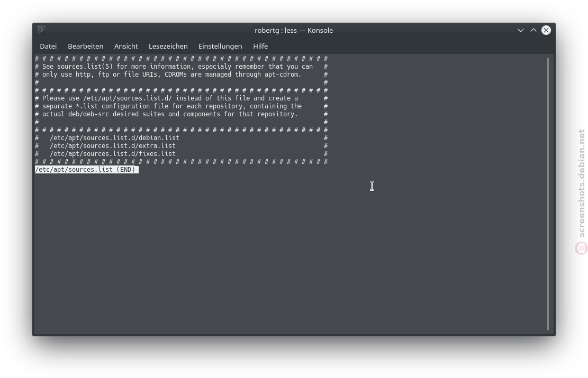Screen dimensions: 588x378
Task: Click the Konsole terminal icon in title bar
Action: [42, 30]
